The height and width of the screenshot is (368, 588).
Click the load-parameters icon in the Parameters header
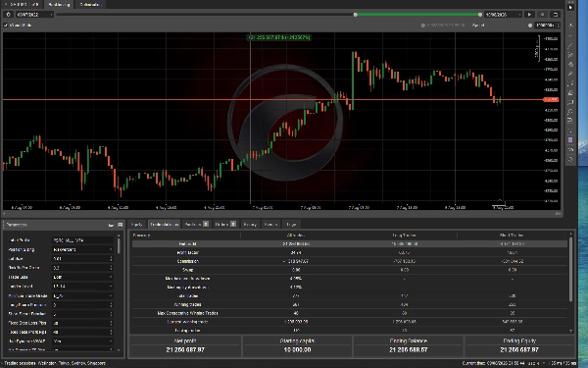coord(111,225)
